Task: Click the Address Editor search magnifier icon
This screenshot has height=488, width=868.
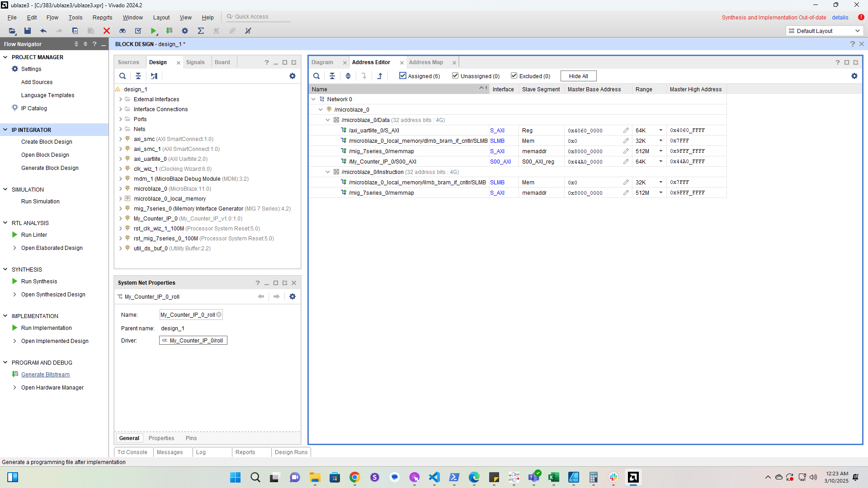Action: point(316,76)
